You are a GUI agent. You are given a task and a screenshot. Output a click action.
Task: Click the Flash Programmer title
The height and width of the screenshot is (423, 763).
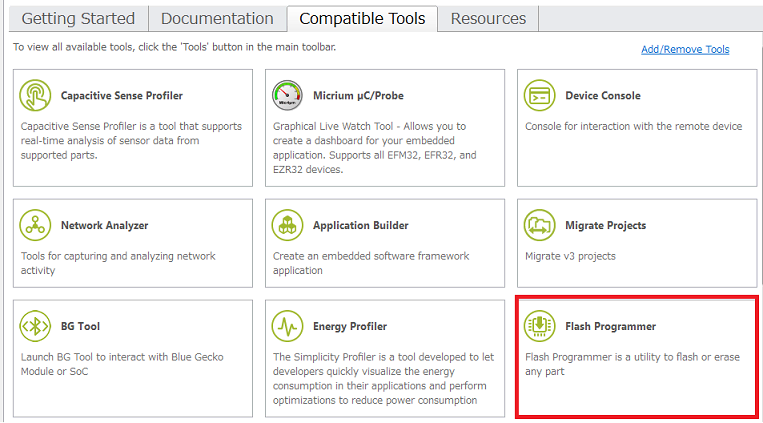tap(611, 326)
